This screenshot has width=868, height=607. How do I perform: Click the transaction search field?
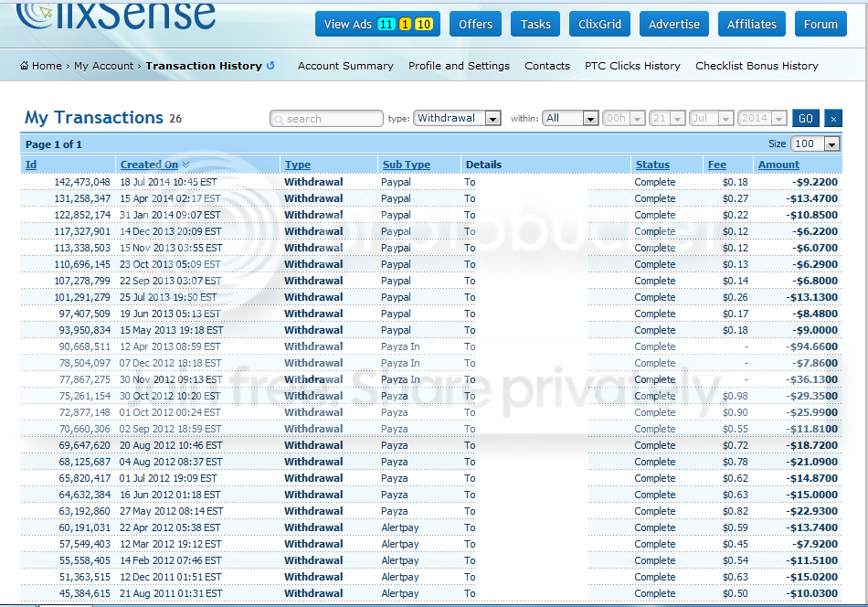pyautogui.click(x=326, y=119)
